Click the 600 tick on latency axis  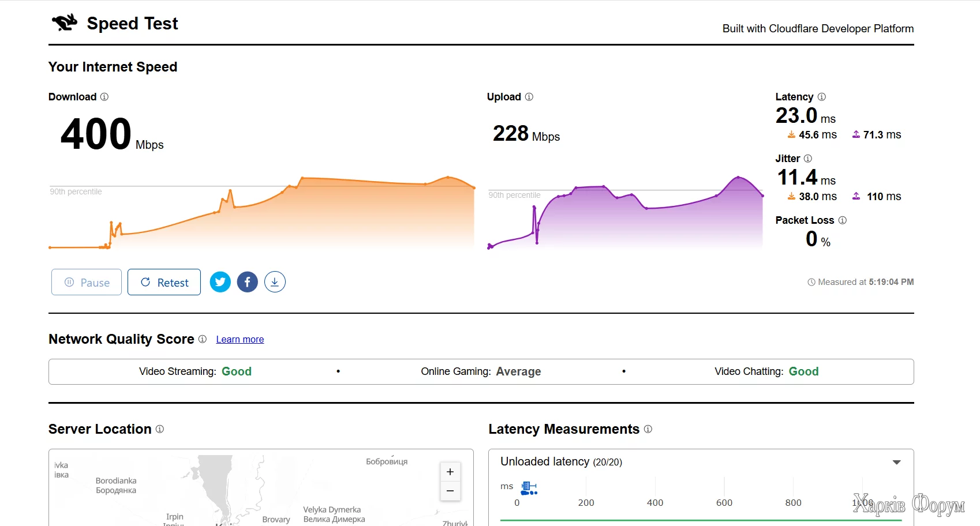click(x=724, y=503)
